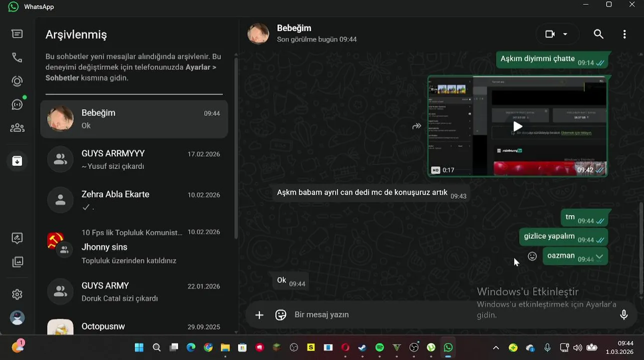Viewport: 644px width, 360px height.
Task: Open the Status updates icon
Action: point(17,81)
